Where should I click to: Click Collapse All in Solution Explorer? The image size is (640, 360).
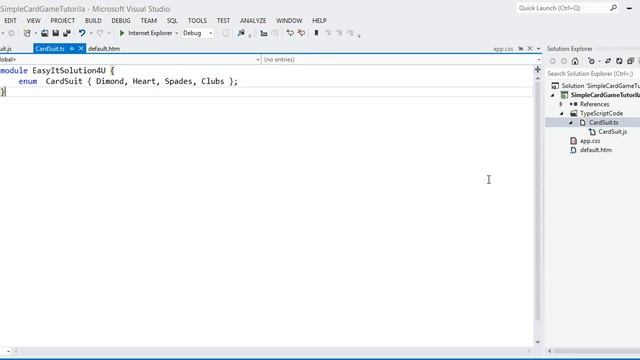click(630, 61)
